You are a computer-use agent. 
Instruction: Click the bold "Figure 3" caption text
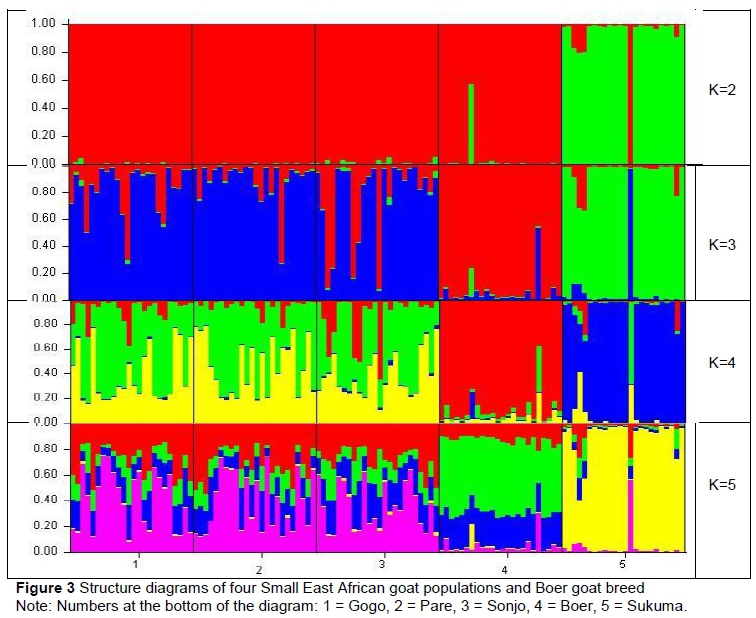coord(41,588)
